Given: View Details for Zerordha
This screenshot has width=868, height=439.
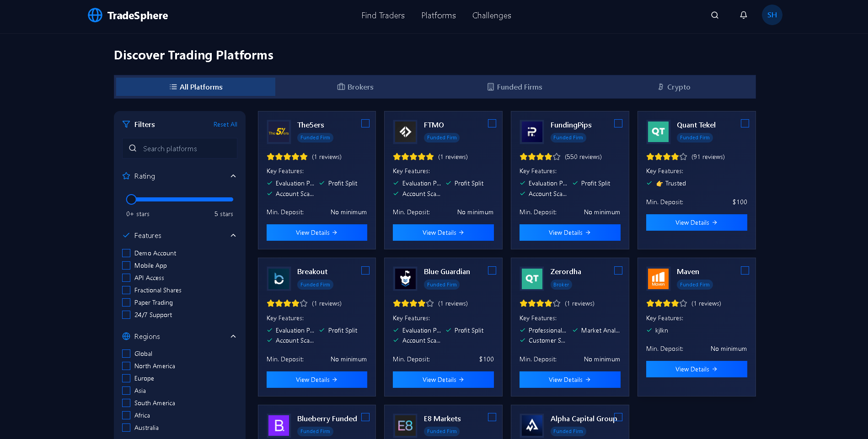Looking at the screenshot, I should click(x=570, y=380).
